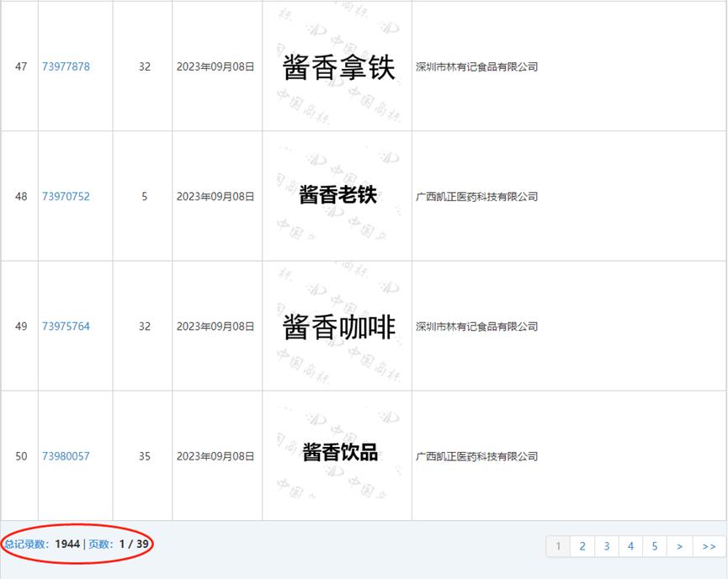728x579 pixels.
Task: Go to page 2 in pagination
Action: point(582,546)
